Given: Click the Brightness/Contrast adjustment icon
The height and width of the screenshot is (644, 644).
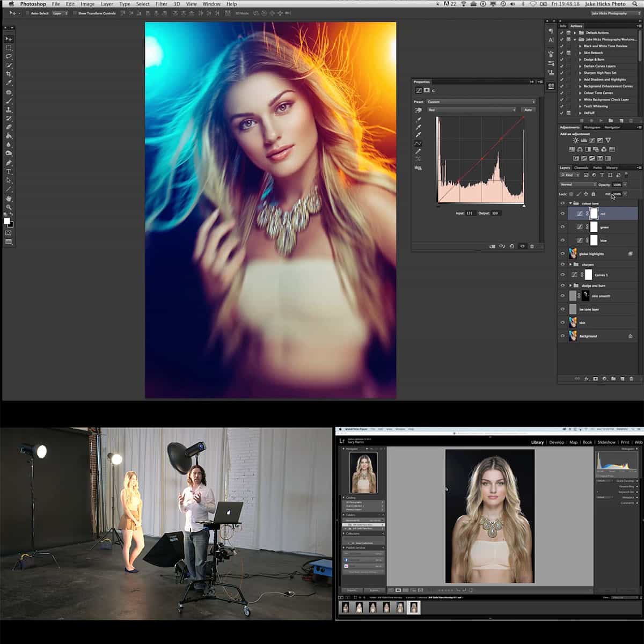Looking at the screenshot, I should point(575,140).
